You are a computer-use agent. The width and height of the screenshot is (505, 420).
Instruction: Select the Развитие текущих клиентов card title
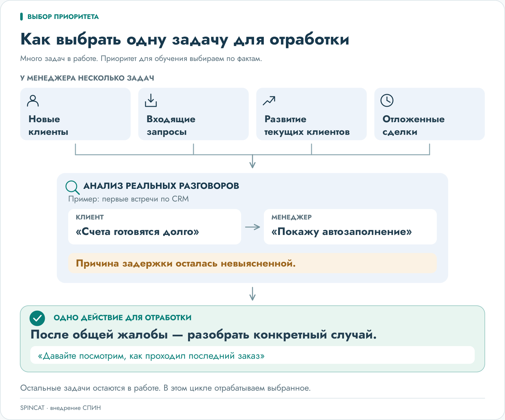pos(307,125)
